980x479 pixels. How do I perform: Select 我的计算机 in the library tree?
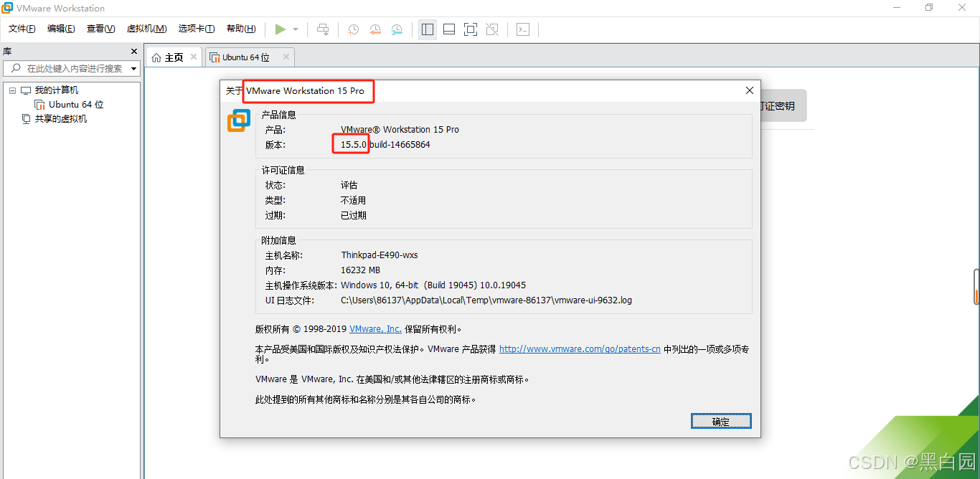pyautogui.click(x=57, y=90)
